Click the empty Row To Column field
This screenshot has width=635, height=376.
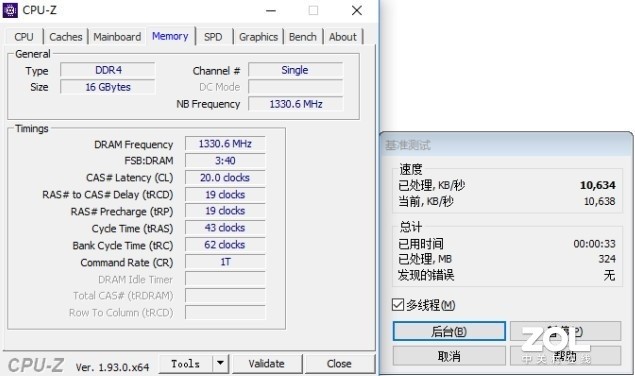click(225, 313)
